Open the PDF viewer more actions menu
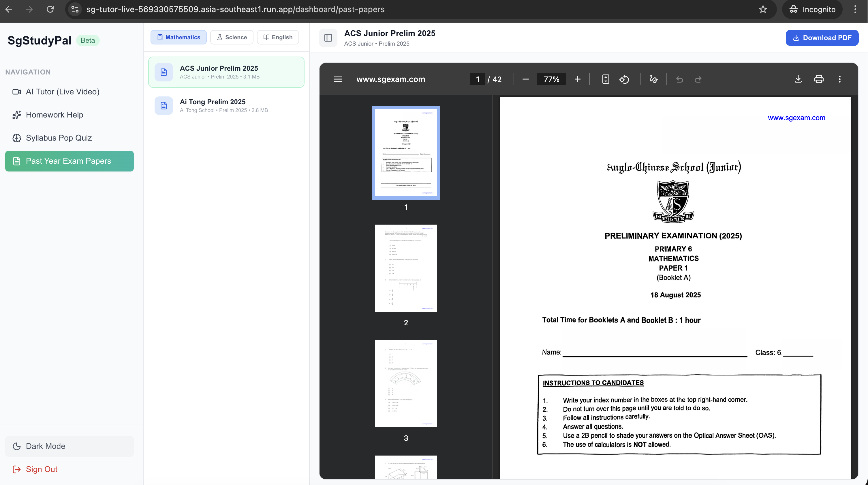 (839, 79)
